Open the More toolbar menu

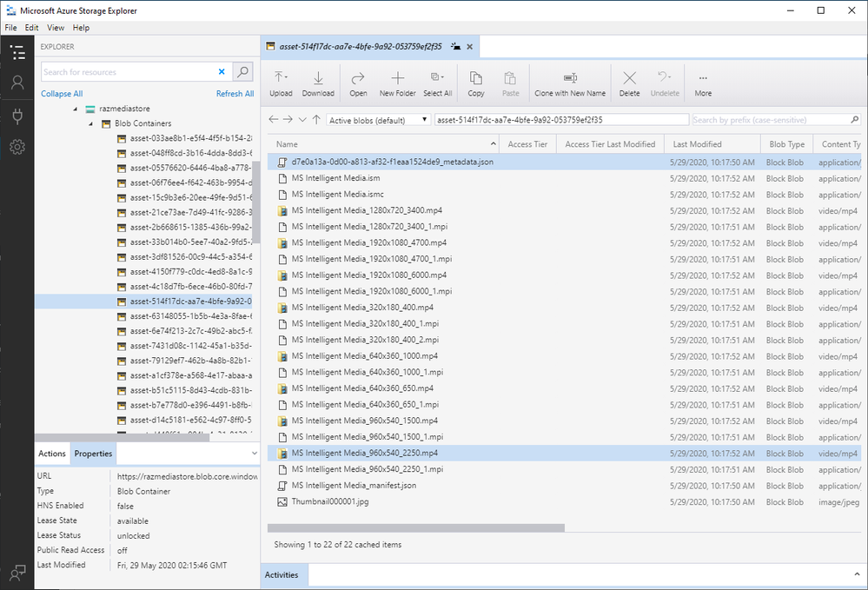tap(703, 83)
